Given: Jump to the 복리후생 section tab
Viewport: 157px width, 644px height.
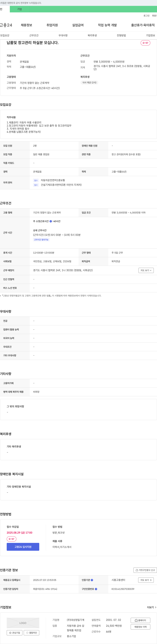Looking at the screenshot, I should pyautogui.click(x=92, y=36).
